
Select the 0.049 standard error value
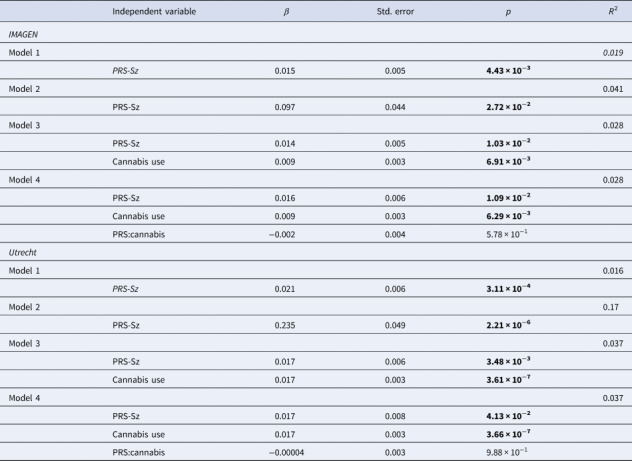point(395,325)
